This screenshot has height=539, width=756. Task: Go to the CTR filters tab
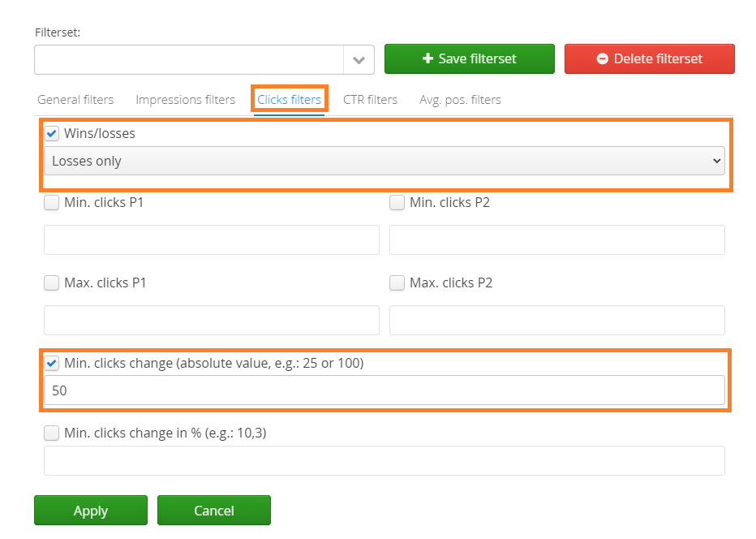click(370, 100)
